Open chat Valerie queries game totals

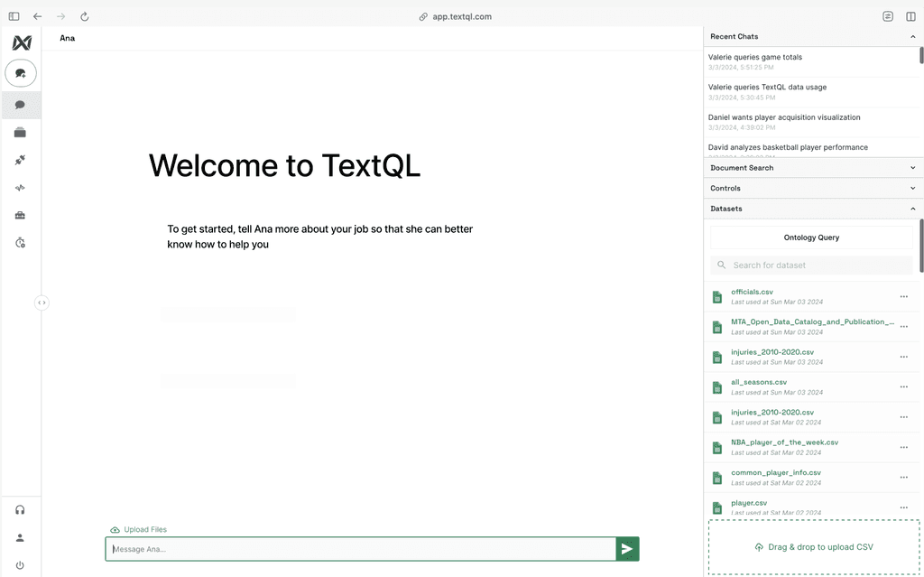pos(812,62)
